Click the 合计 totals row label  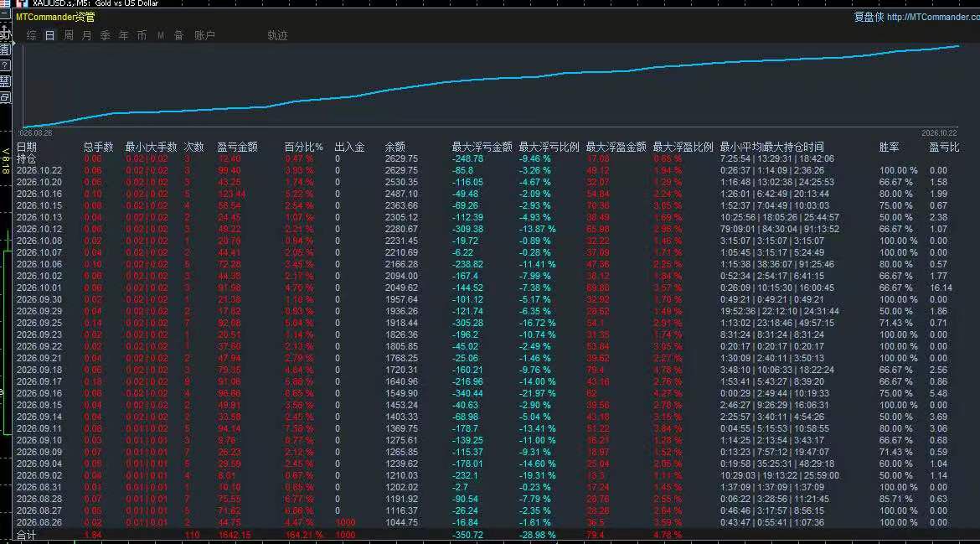[x=26, y=536]
